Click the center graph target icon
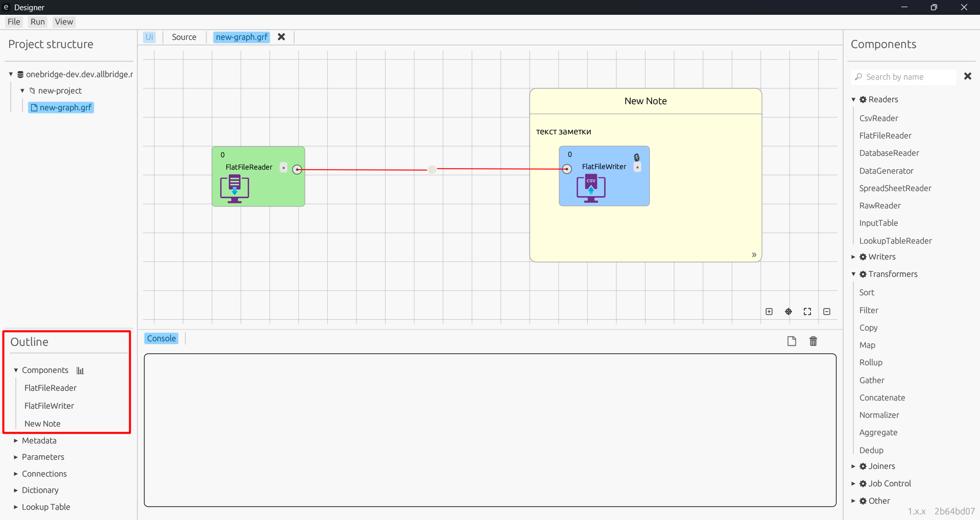The width and height of the screenshot is (980, 520). click(x=788, y=312)
